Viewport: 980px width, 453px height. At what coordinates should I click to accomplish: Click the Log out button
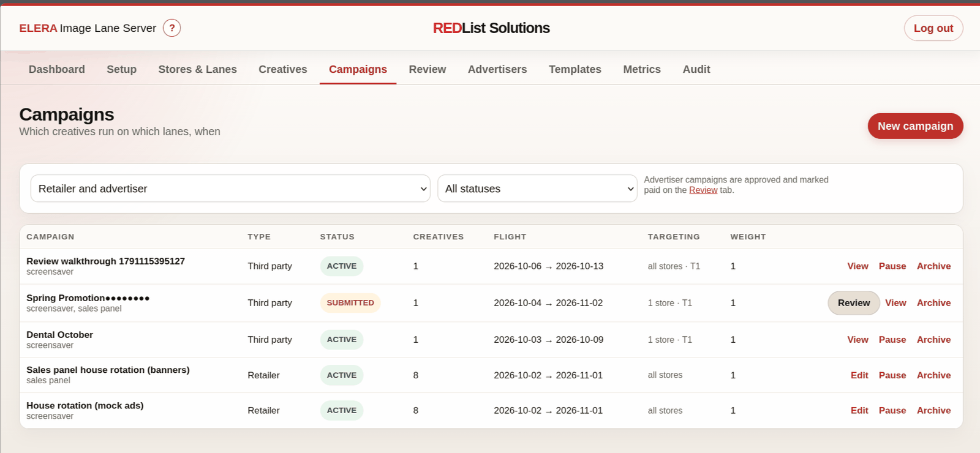pyautogui.click(x=933, y=28)
